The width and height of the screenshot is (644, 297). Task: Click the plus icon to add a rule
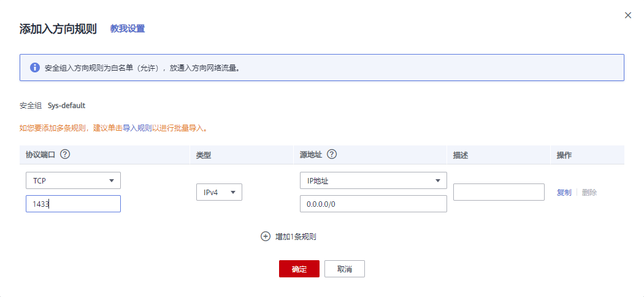266,236
